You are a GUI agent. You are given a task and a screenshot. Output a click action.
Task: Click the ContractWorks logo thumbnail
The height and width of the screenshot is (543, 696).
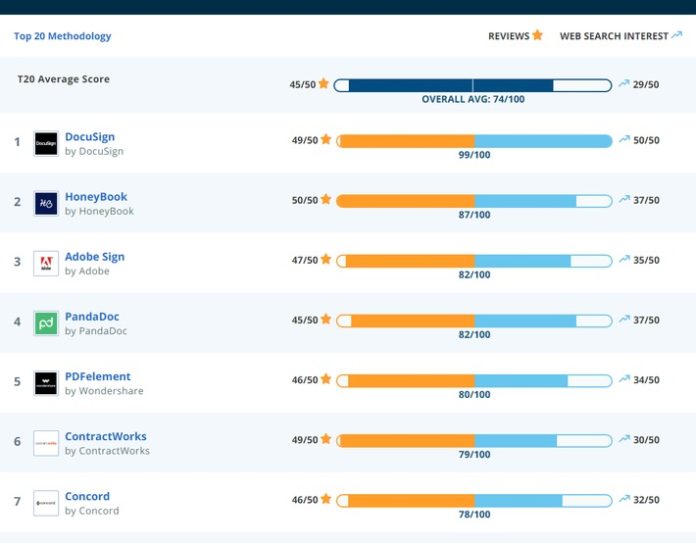(46, 443)
